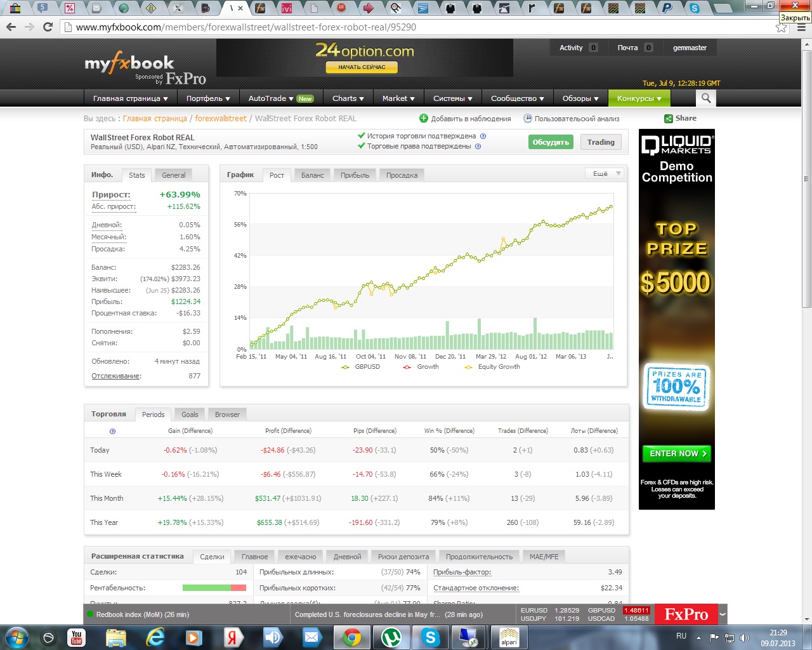Open Windows Start menu orb

point(16,637)
